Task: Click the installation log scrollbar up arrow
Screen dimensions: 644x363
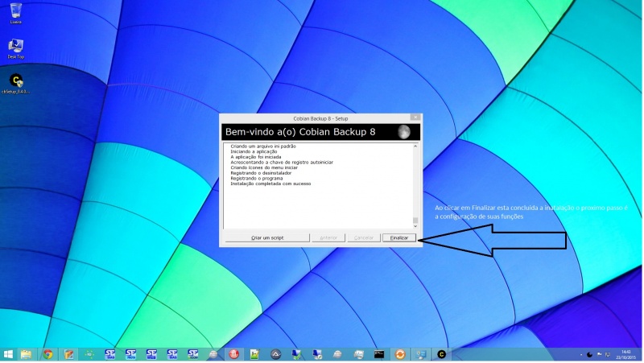Action: pyautogui.click(x=415, y=146)
